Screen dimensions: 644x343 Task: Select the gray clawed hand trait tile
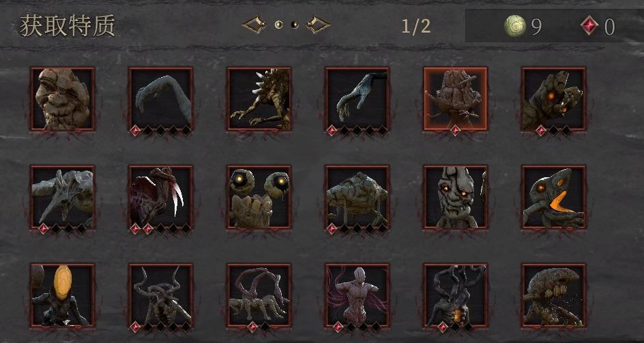point(357,99)
